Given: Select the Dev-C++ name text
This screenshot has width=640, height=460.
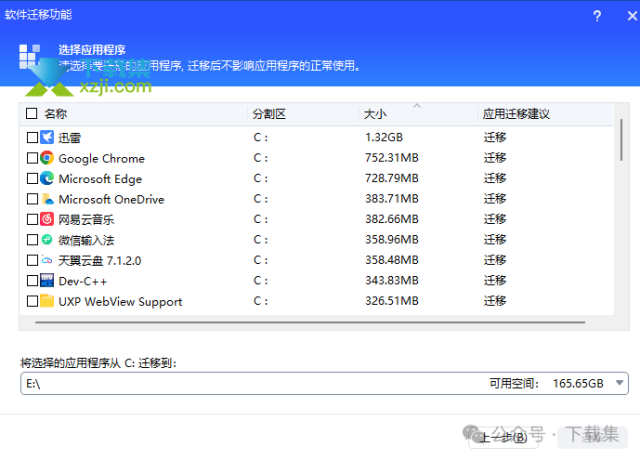Looking at the screenshot, I should (x=83, y=281).
